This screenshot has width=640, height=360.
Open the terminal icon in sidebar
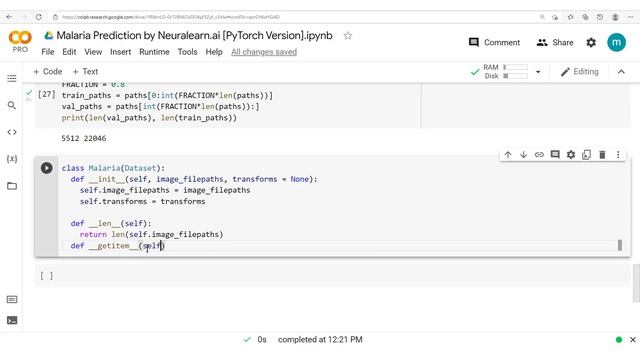coord(12,320)
